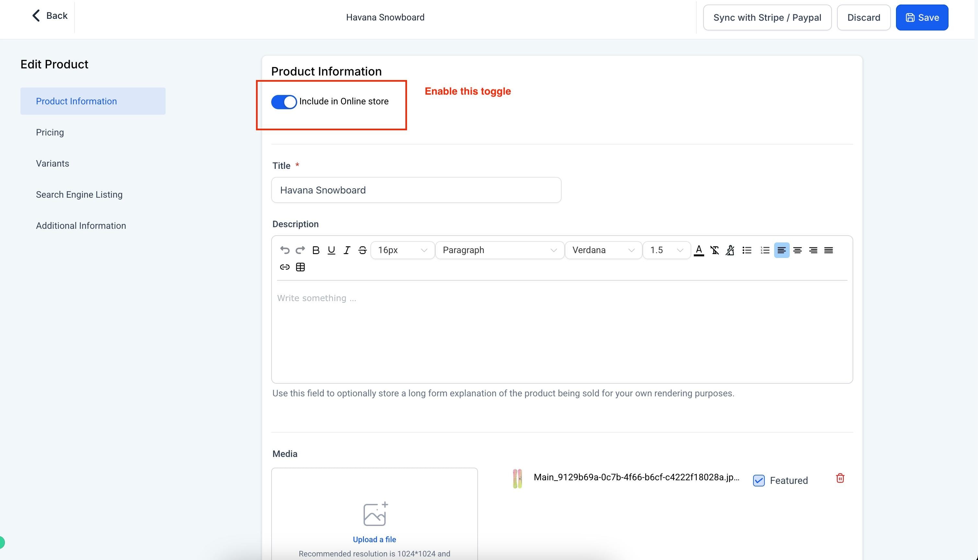Viewport: 978px width, 560px height.
Task: Open the Verdana font family dropdown
Action: pos(603,251)
